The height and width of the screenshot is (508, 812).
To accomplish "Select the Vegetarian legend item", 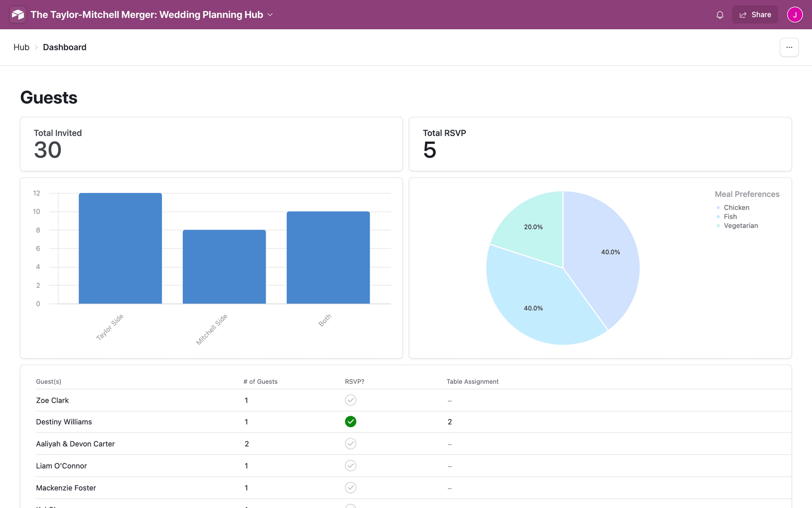I will [741, 226].
